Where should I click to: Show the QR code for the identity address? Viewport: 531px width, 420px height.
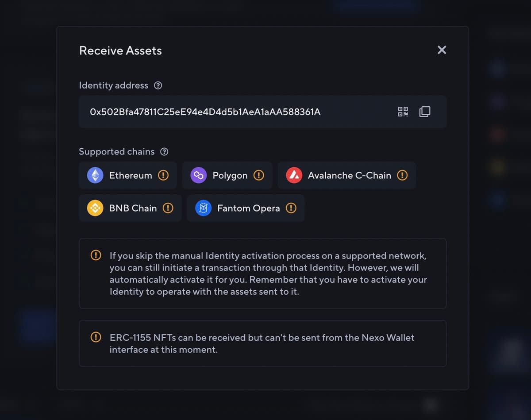tap(403, 112)
